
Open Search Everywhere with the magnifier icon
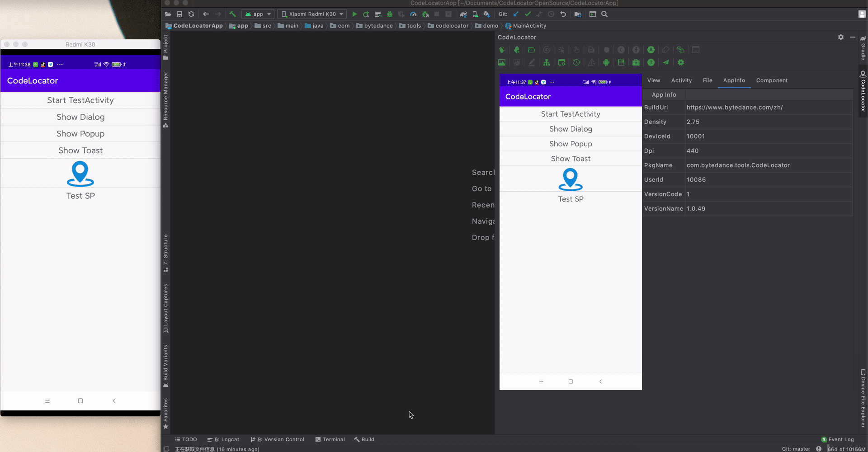point(604,14)
